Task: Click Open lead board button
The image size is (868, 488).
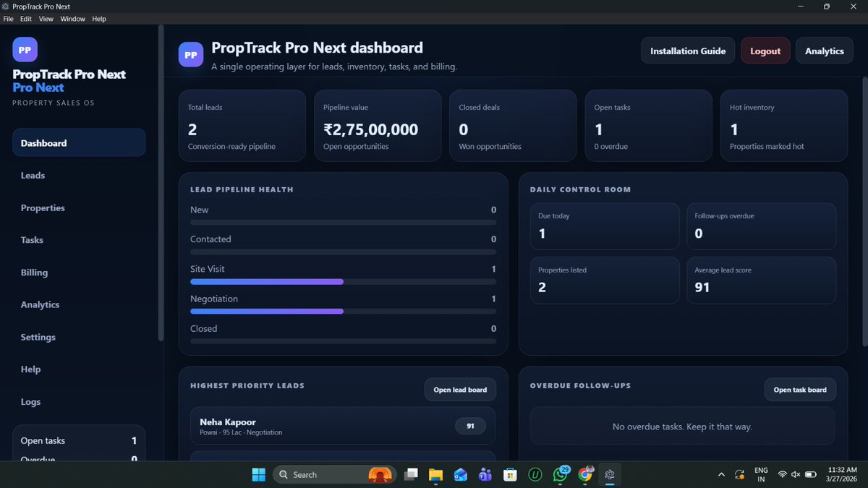Action: click(x=460, y=390)
